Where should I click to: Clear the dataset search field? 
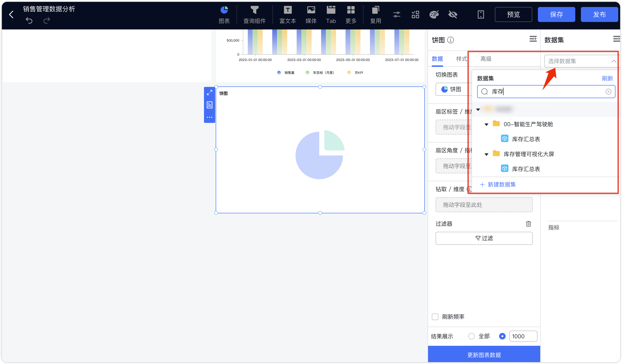608,92
